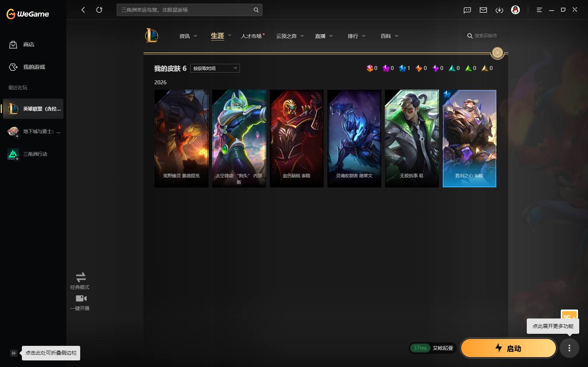
Task: Expand the 排行 dropdown arrow
Action: 364,36
